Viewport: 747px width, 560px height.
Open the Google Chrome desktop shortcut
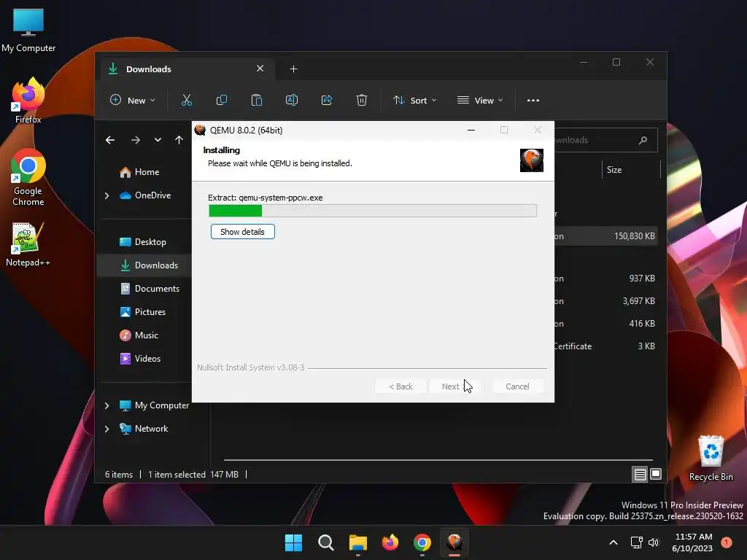28,178
